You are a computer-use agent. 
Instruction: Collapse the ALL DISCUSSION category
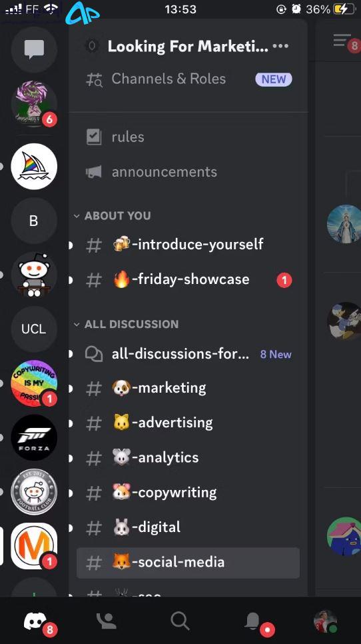coord(126,324)
